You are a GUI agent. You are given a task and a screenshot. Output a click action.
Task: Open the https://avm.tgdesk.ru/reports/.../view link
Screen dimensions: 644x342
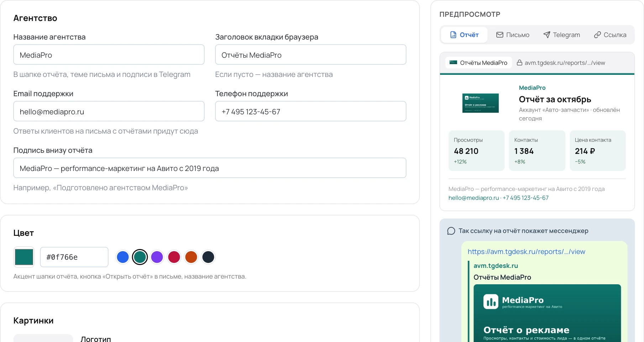[x=526, y=252]
